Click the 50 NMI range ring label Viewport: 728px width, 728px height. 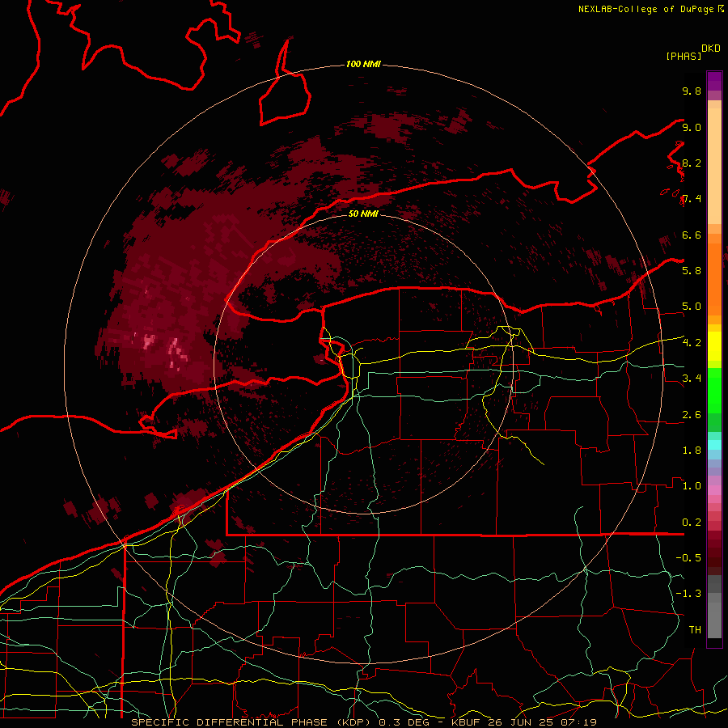tap(363, 214)
